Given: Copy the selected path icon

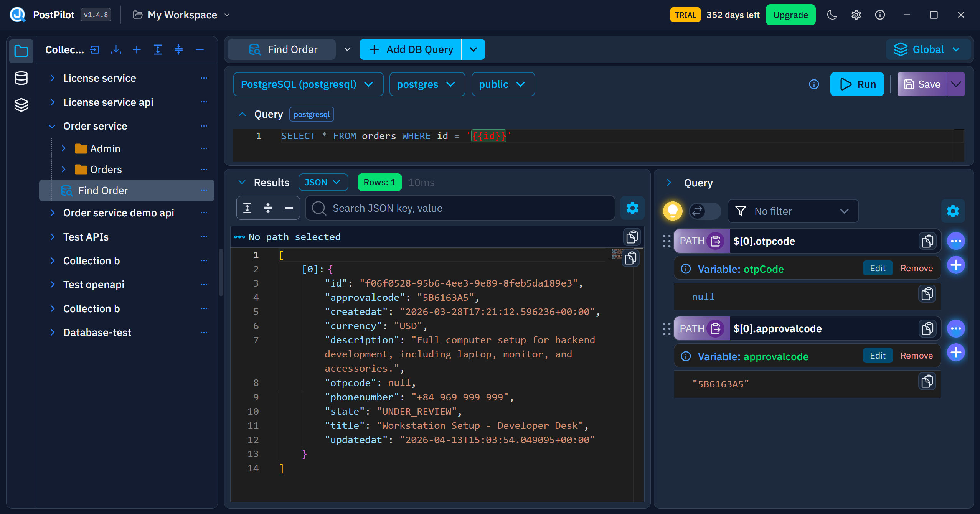Looking at the screenshot, I should pos(632,237).
